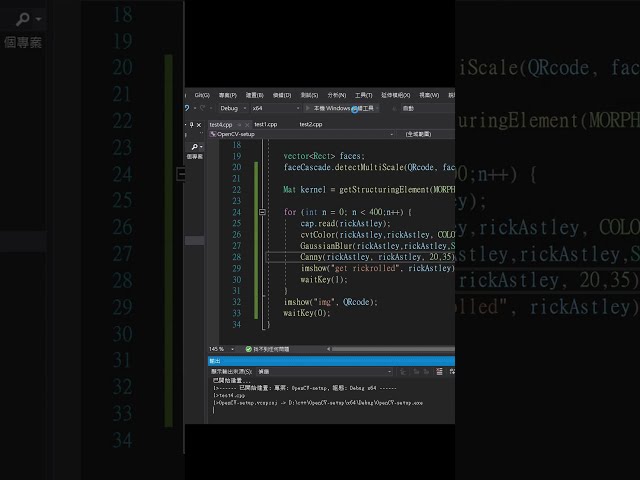Select the test4.cpp tab

click(221, 124)
